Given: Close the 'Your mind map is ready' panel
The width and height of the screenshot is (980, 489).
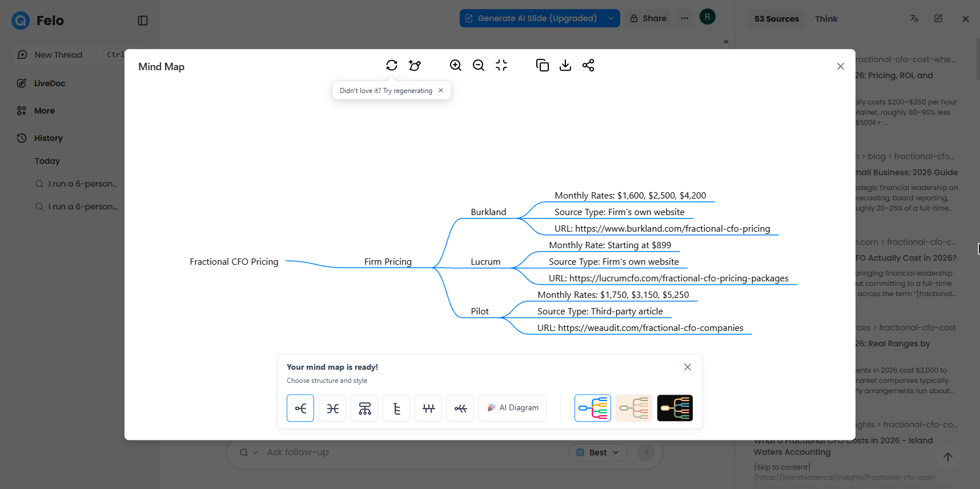Looking at the screenshot, I should coord(688,367).
